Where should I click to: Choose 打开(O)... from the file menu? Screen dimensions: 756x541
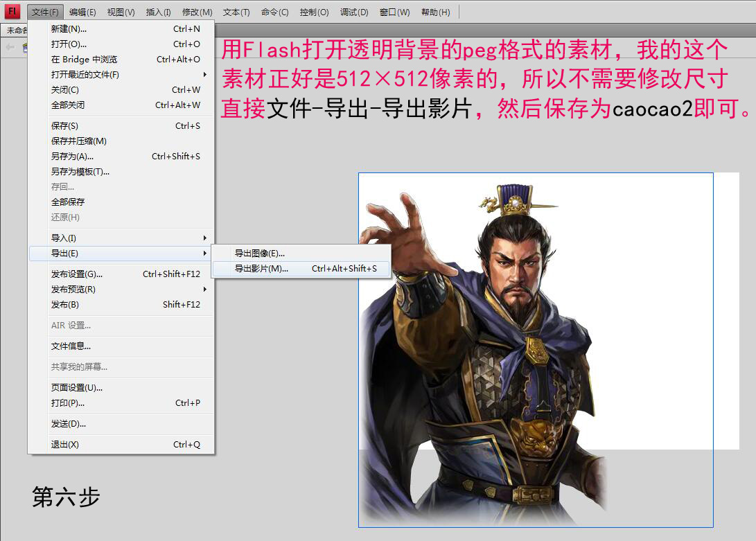[x=121, y=44]
